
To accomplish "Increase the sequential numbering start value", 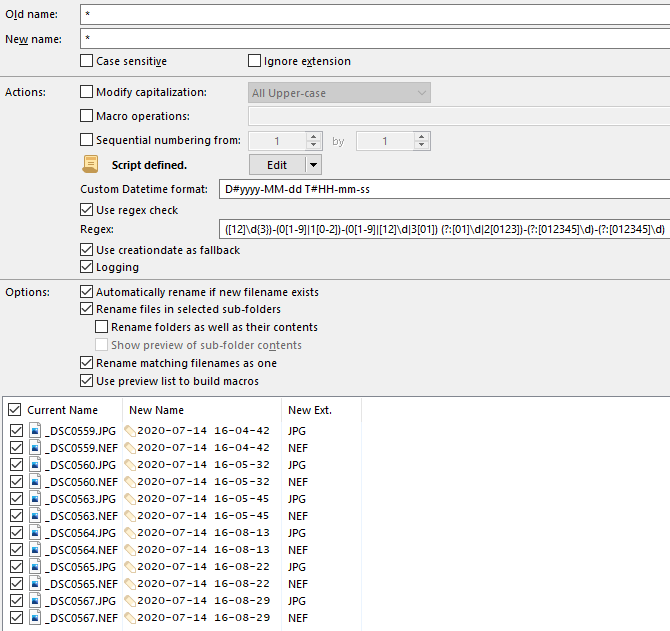I will [314, 137].
